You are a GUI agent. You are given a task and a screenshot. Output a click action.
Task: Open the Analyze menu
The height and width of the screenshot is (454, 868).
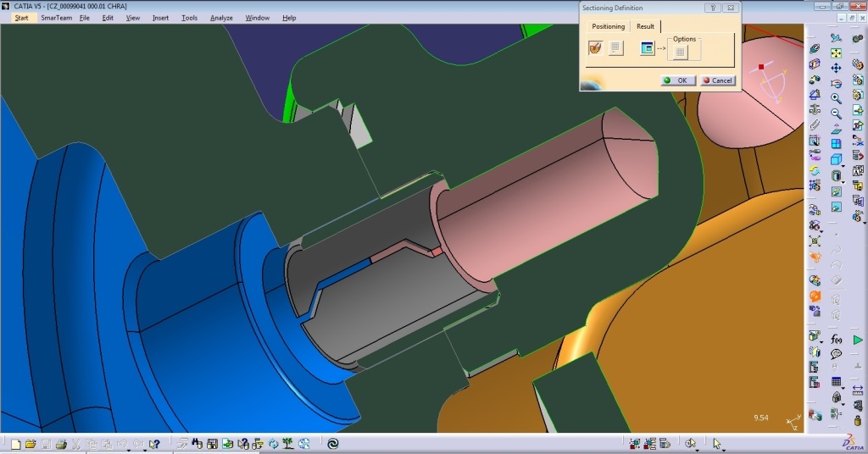[221, 18]
